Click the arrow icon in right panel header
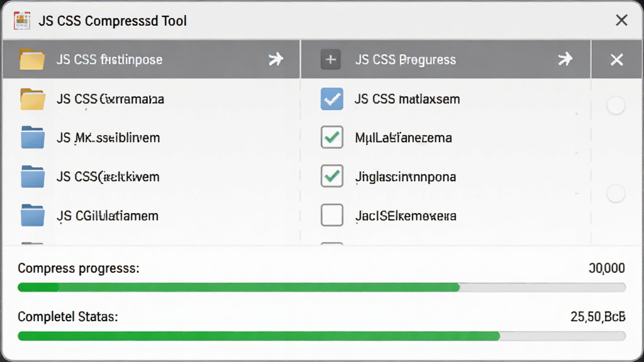This screenshot has height=362, width=644. [x=565, y=59]
